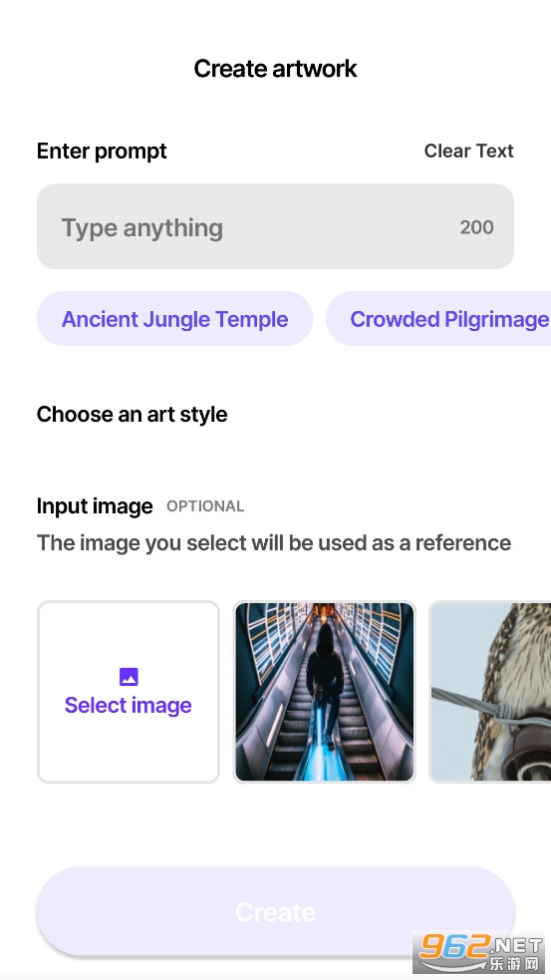This screenshot has width=551, height=980.
Task: Focus the Type anything prompt field
Action: [275, 226]
